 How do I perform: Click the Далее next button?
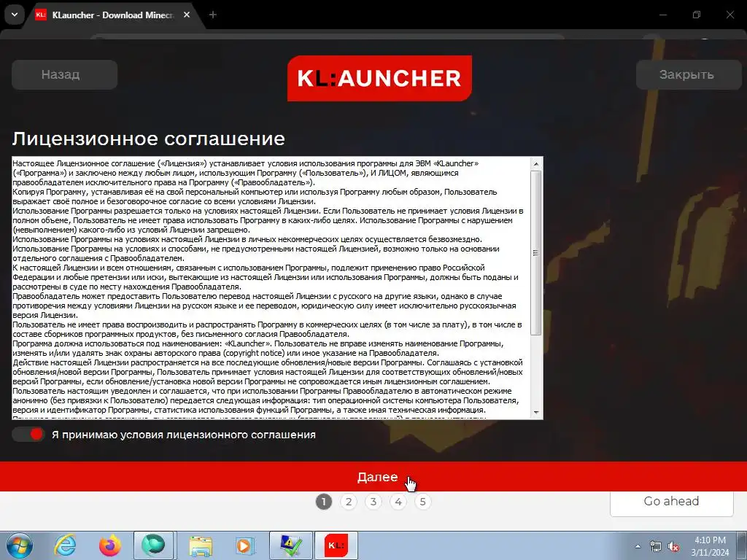point(373,477)
